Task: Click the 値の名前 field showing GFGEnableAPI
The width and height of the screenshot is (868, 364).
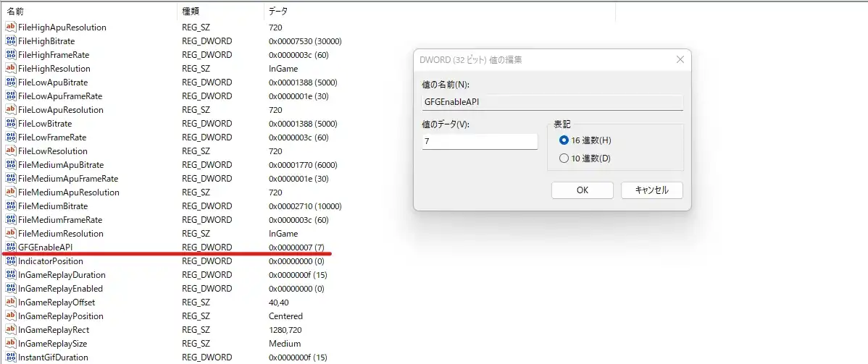Action: pyautogui.click(x=552, y=102)
